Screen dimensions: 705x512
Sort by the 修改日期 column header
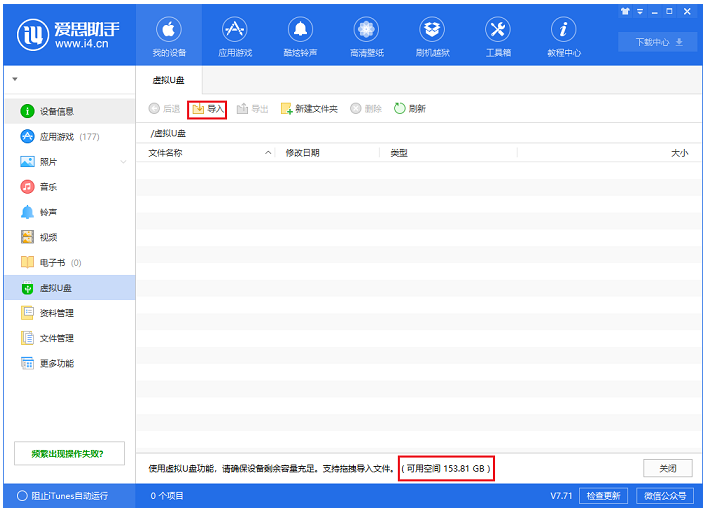[328, 153]
